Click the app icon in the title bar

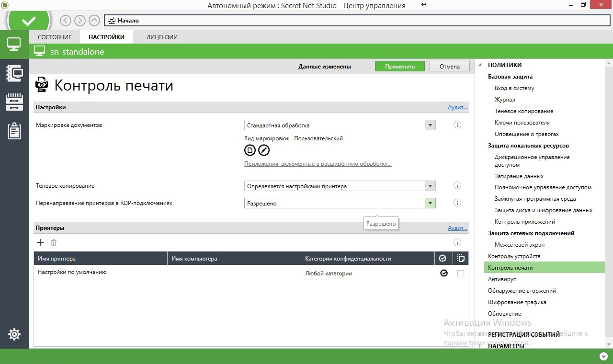point(5,5)
